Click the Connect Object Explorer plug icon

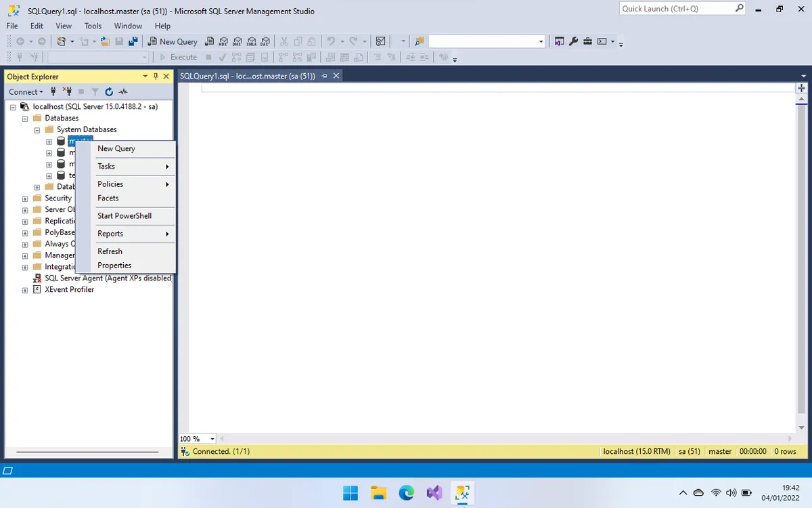pyautogui.click(x=53, y=91)
